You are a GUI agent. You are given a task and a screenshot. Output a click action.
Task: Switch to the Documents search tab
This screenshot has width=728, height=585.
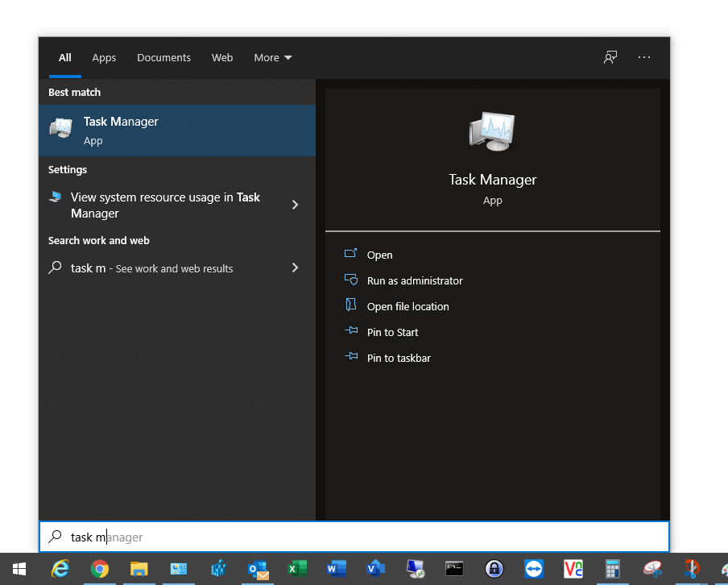[x=164, y=58]
